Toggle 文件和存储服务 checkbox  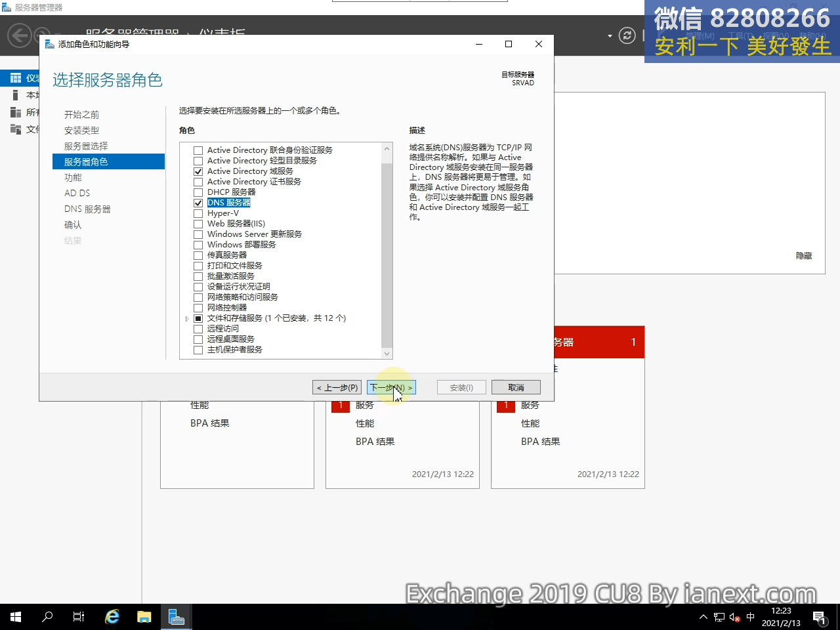(x=198, y=318)
